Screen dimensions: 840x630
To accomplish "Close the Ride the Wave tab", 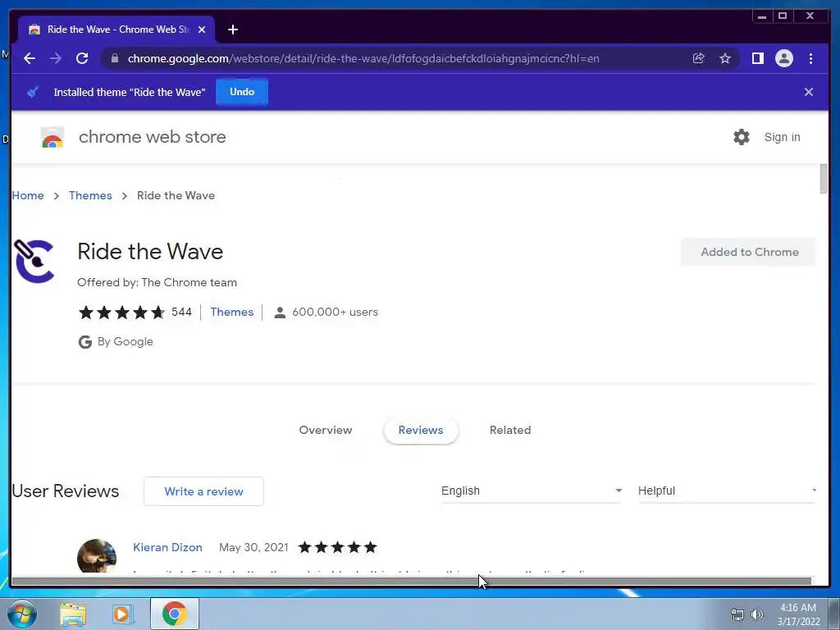I will (202, 30).
